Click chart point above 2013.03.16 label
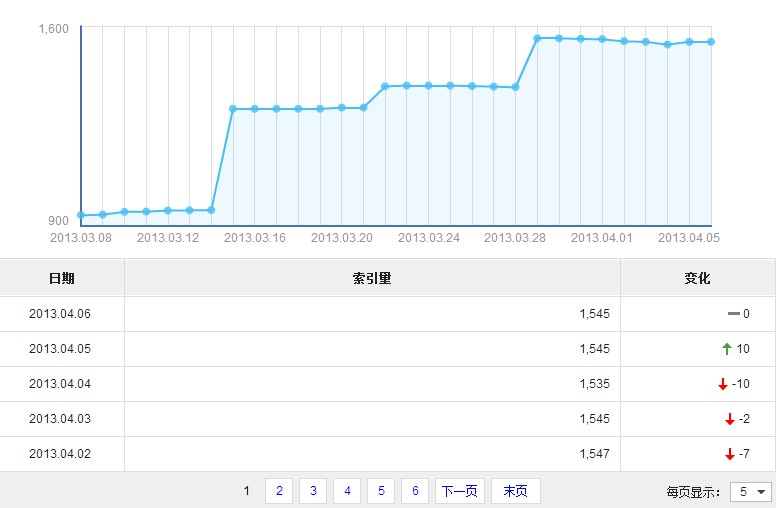Image resolution: width=784 pixels, height=508 pixels. click(x=254, y=108)
